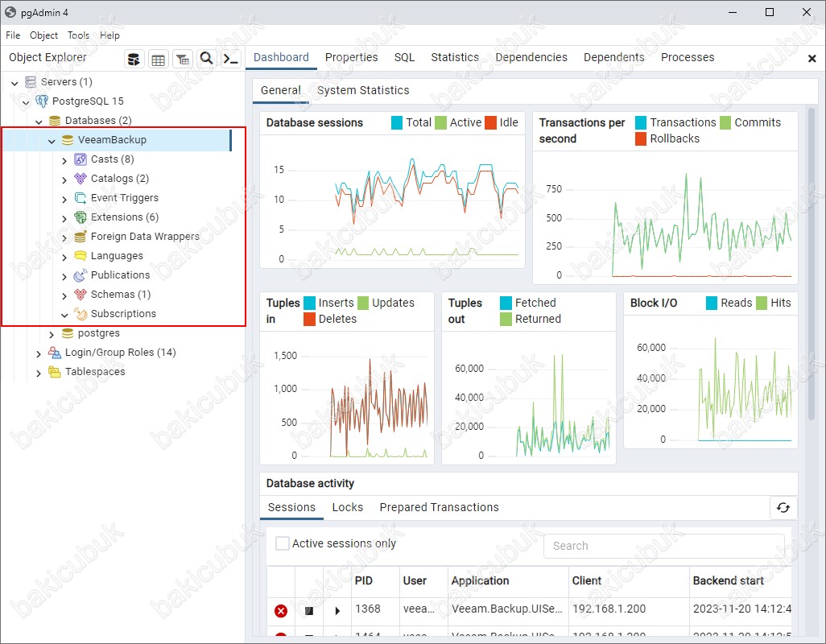Viewport: 826px width, 644px height.
Task: Click the Tablespaces folder icon
Action: [54, 372]
